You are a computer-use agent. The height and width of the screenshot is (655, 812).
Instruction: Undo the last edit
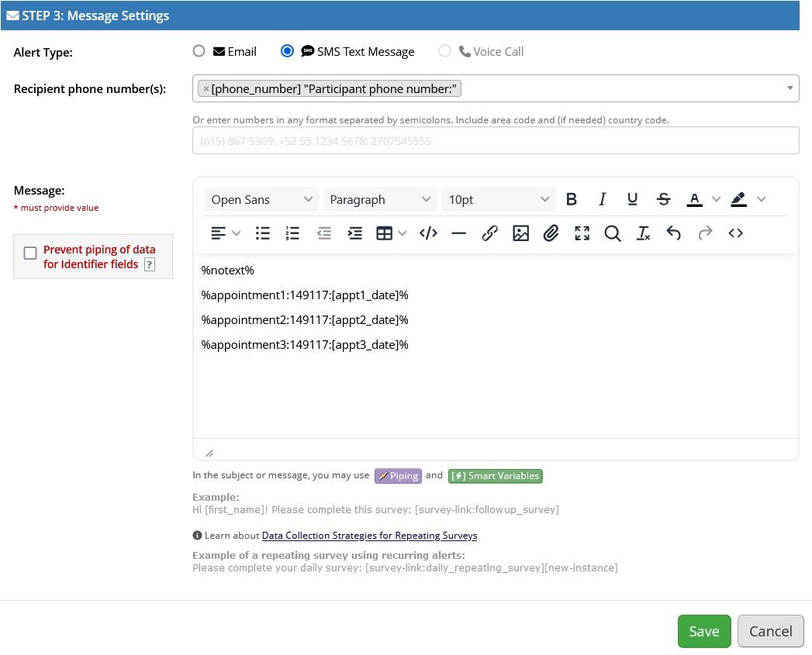(x=674, y=233)
